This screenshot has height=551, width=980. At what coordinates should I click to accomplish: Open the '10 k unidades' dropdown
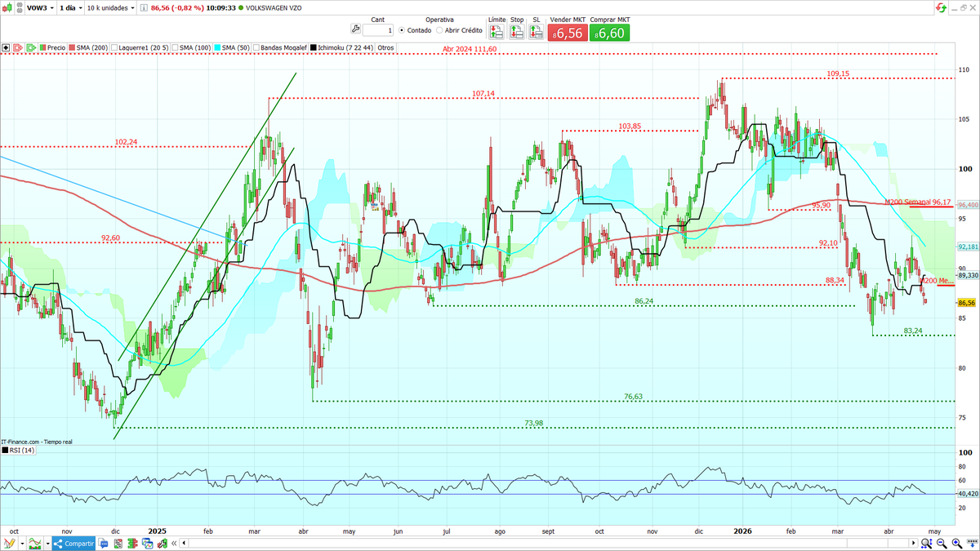coord(110,7)
